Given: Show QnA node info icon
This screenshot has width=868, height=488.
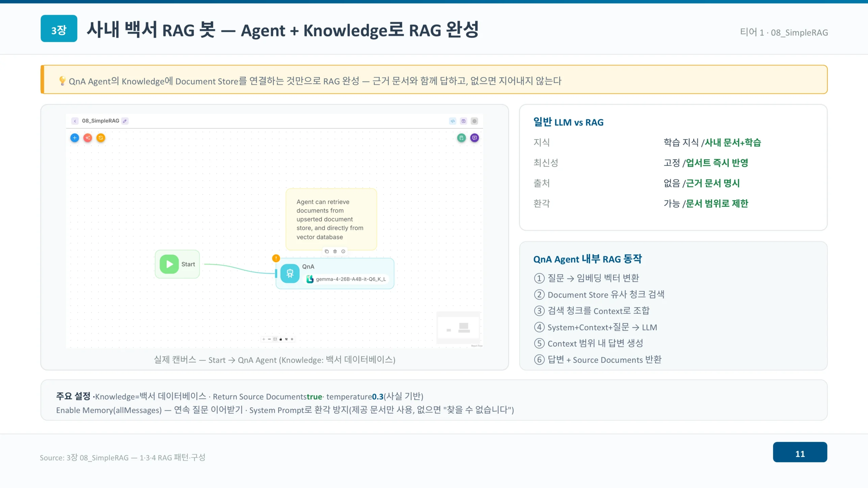Looking at the screenshot, I should pyautogui.click(x=343, y=251).
